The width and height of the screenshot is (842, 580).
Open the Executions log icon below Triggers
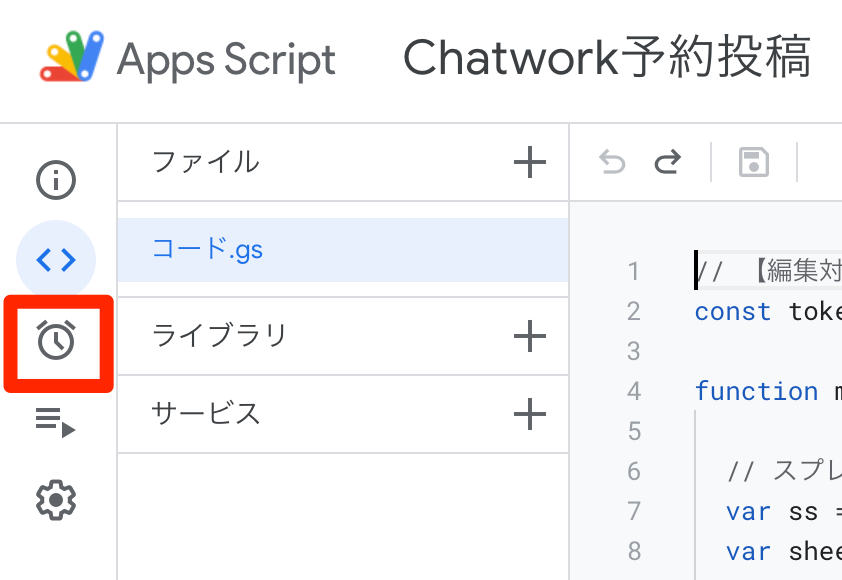pyautogui.click(x=56, y=422)
